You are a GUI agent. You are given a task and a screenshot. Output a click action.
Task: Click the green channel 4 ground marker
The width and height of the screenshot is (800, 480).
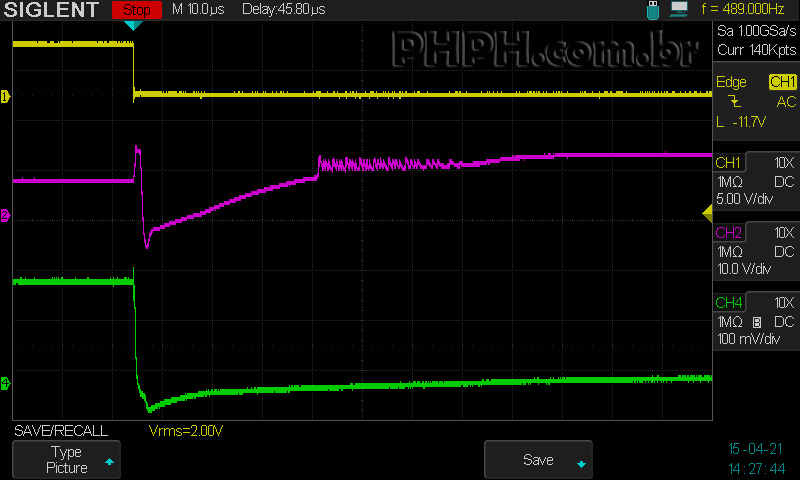coord(6,383)
